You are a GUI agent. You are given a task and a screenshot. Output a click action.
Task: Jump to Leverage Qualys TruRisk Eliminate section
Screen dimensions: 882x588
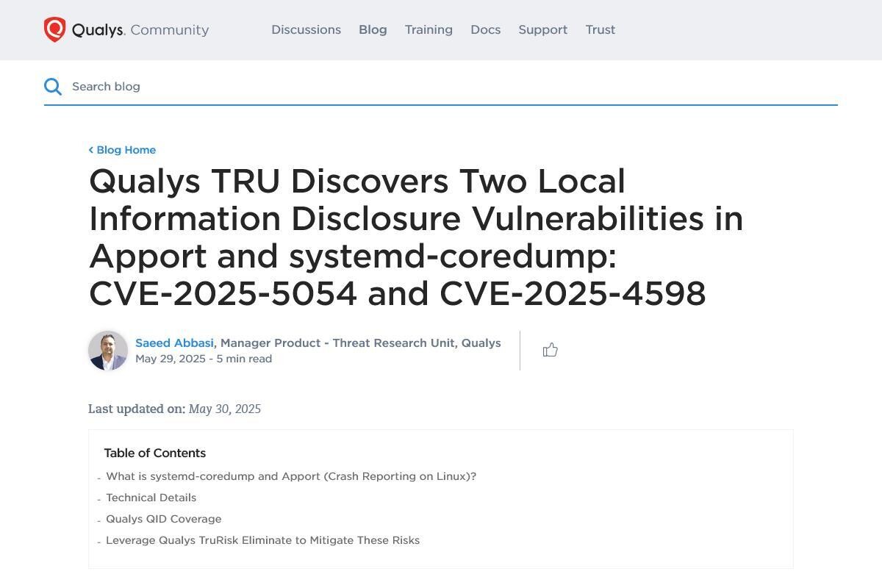click(263, 540)
